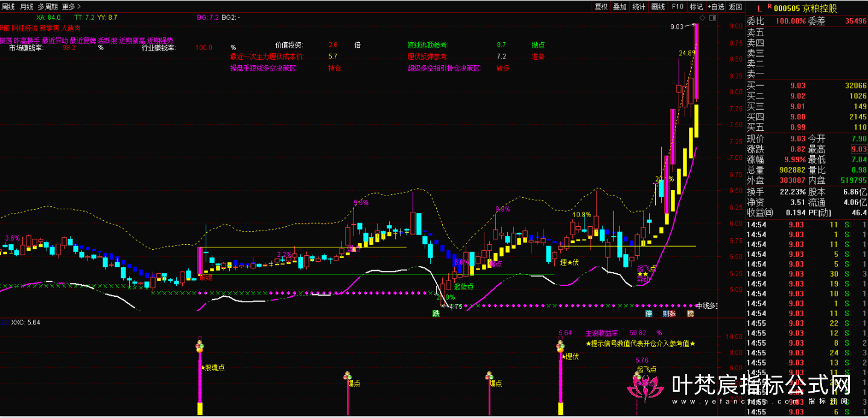Switch to 周线 weekly chart period
868x418 pixels.
[x=8, y=7]
